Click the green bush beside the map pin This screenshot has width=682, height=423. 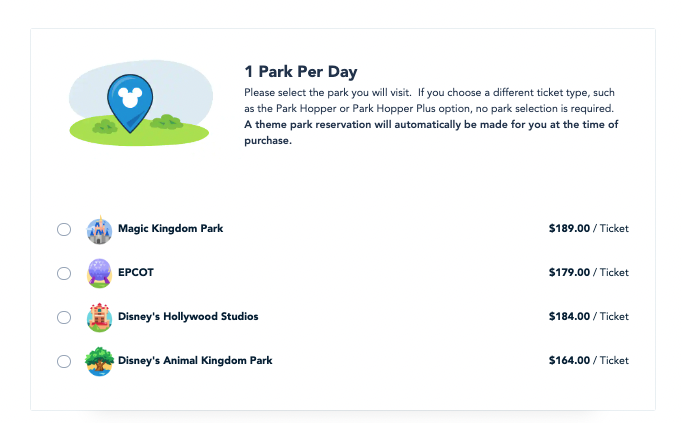[x=167, y=123]
